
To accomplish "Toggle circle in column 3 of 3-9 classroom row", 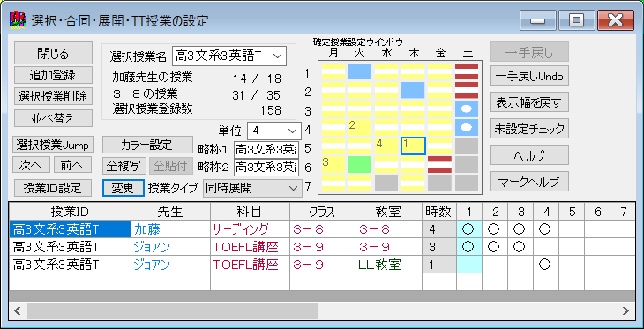I will 520,247.
